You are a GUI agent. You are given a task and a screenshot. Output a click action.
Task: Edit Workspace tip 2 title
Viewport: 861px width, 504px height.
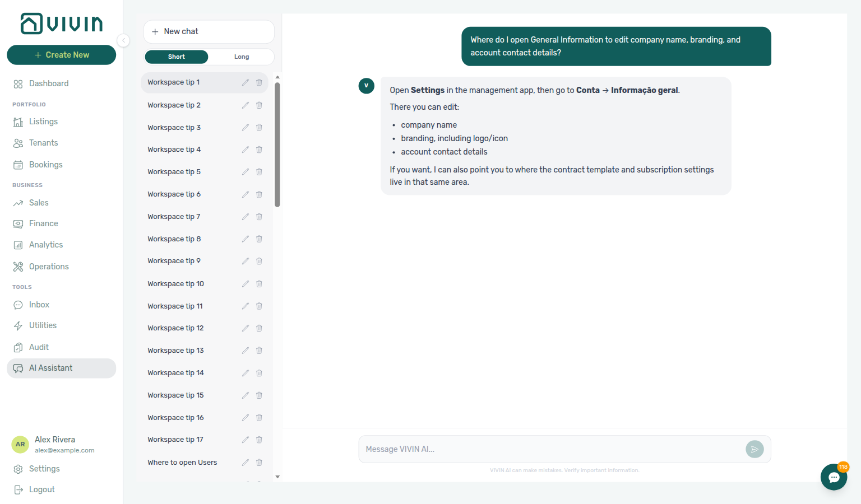[x=245, y=105]
